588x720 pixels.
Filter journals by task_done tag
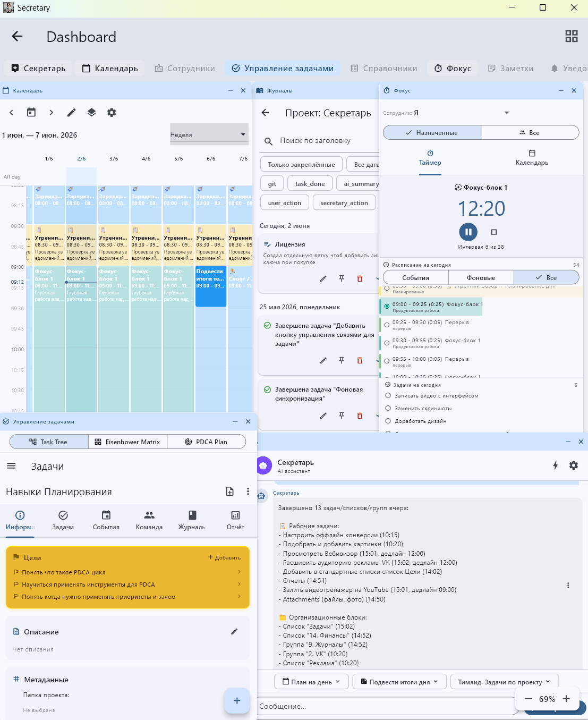310,184
